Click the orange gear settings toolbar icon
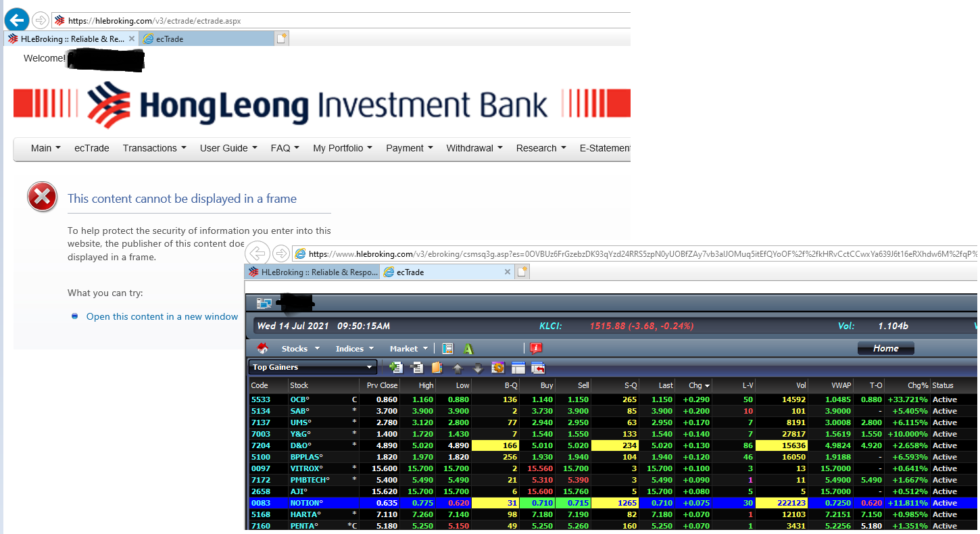This screenshot has width=980, height=534. (498, 368)
